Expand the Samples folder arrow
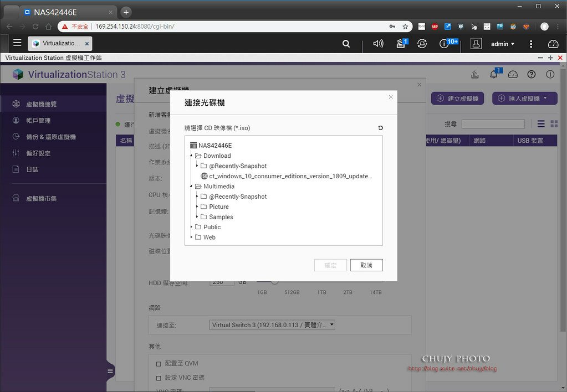This screenshot has height=392, width=567. click(197, 217)
